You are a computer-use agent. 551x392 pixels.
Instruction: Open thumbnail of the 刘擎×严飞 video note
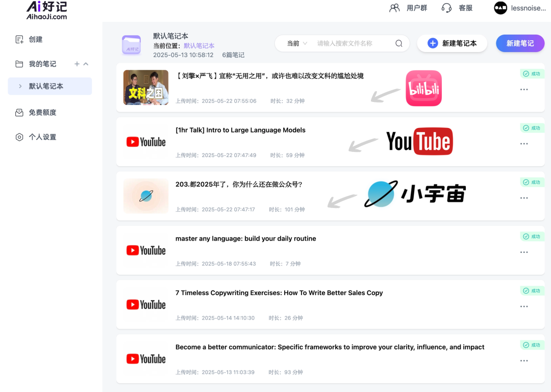click(x=146, y=88)
